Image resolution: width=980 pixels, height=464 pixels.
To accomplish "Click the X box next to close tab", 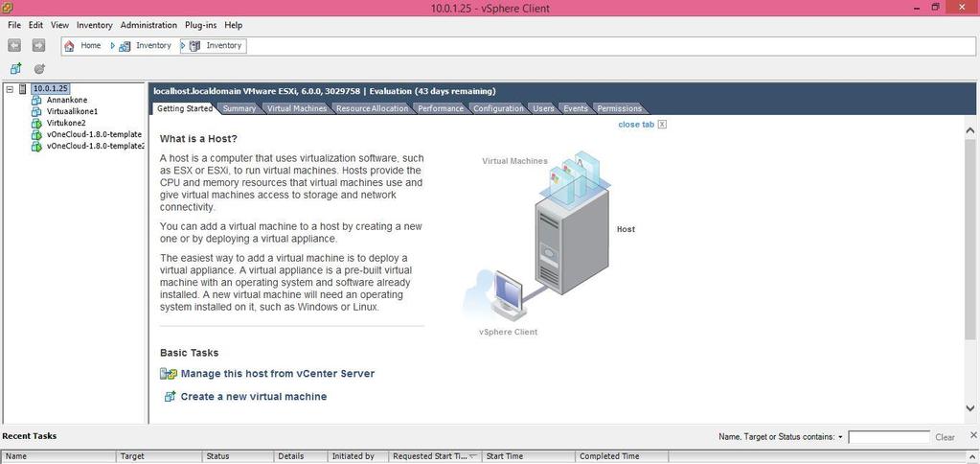I will (663, 125).
